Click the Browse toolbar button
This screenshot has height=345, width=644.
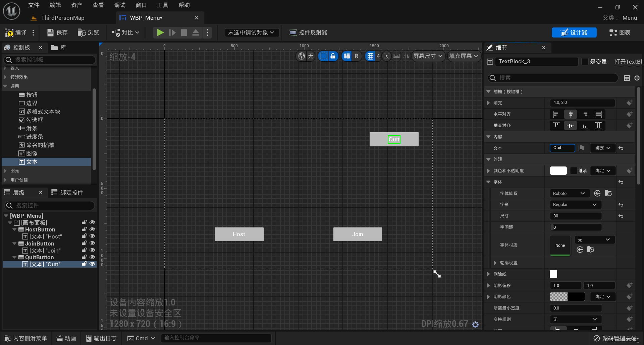tap(88, 32)
